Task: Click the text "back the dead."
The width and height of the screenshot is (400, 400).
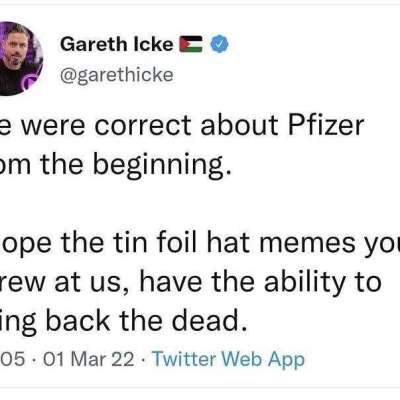Action: click(146, 321)
